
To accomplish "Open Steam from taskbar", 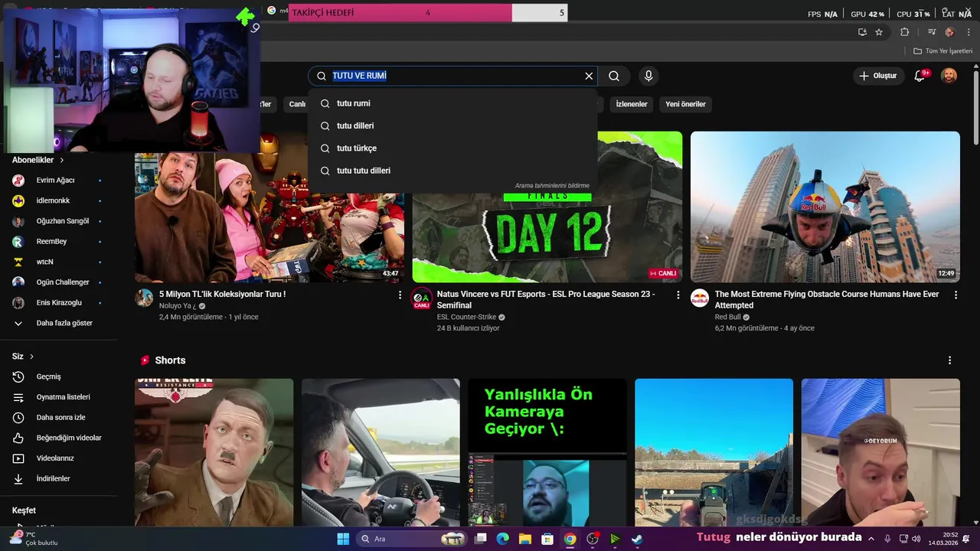I will [637, 539].
